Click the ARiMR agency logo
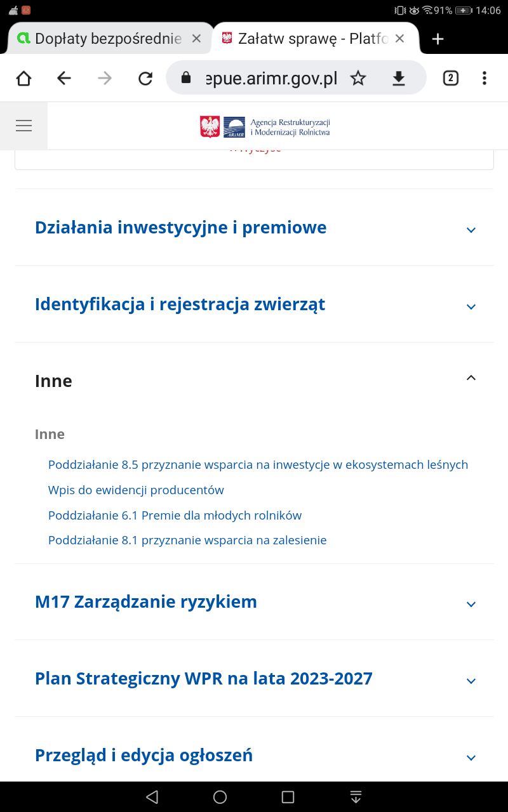 tap(265, 127)
